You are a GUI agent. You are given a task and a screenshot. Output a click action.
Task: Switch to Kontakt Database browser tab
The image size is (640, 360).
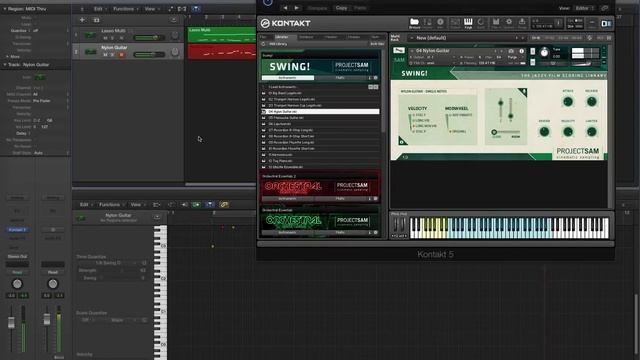[x=306, y=37]
